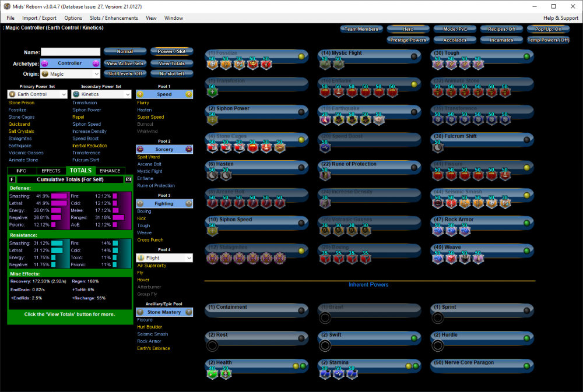Viewport: 583px width, 392px height.
Task: Click the enhancement slot under Siphon Power
Action: tap(212, 119)
